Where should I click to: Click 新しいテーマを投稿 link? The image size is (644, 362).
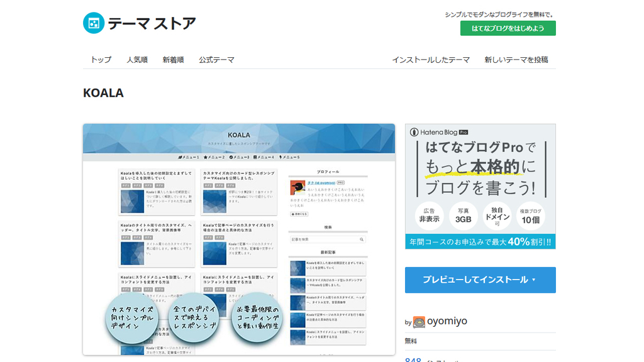pos(516,60)
